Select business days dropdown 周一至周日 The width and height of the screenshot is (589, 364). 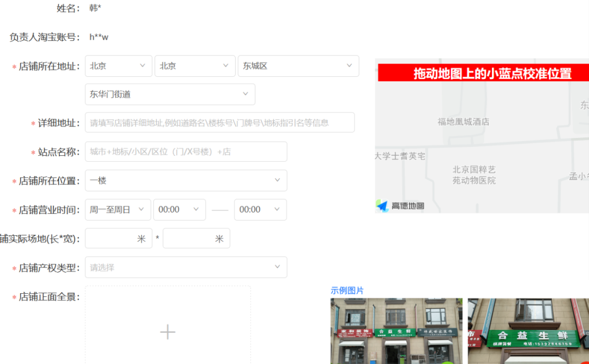118,209
